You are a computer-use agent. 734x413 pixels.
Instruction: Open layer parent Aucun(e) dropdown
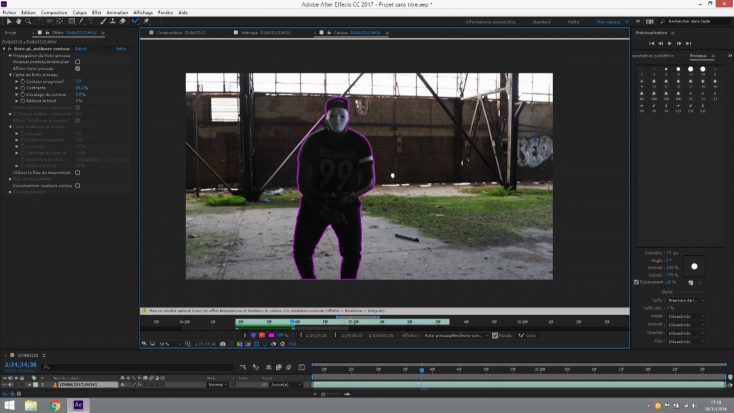point(286,385)
